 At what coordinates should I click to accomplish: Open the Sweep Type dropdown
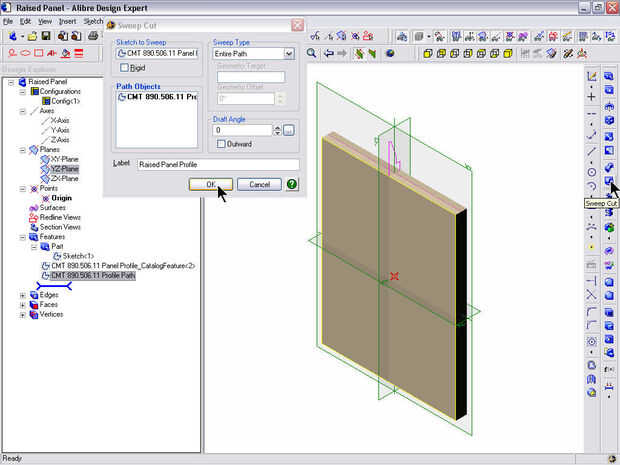(x=289, y=53)
